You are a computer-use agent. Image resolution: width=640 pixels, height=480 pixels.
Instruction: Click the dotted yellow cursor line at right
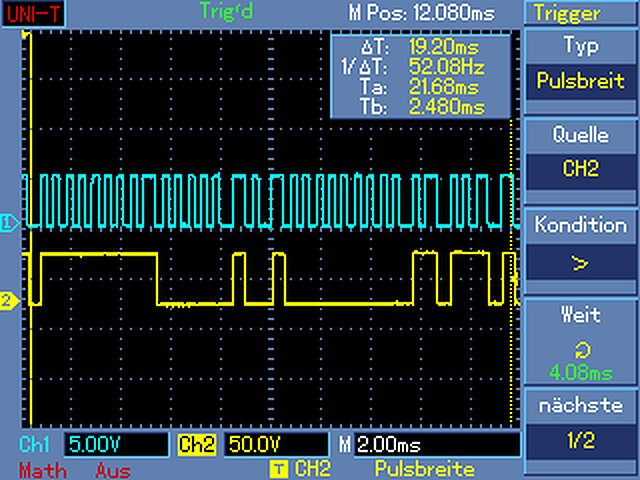511,271
